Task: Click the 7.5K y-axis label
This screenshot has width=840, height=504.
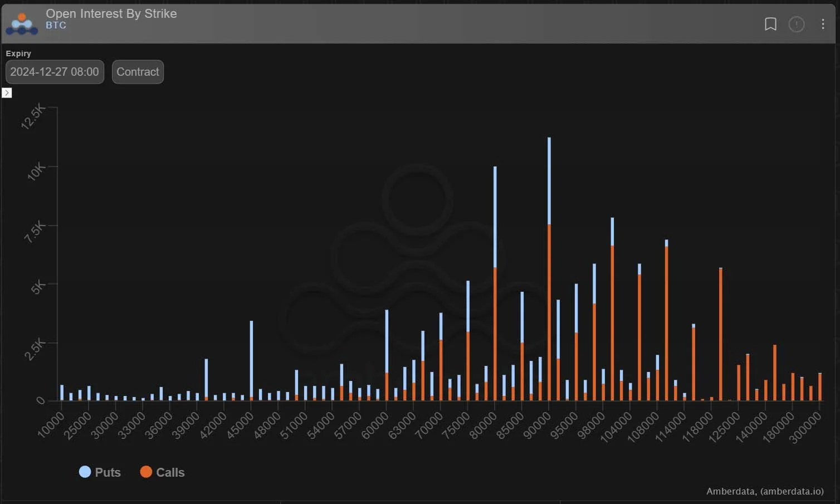Action: pyautogui.click(x=35, y=232)
